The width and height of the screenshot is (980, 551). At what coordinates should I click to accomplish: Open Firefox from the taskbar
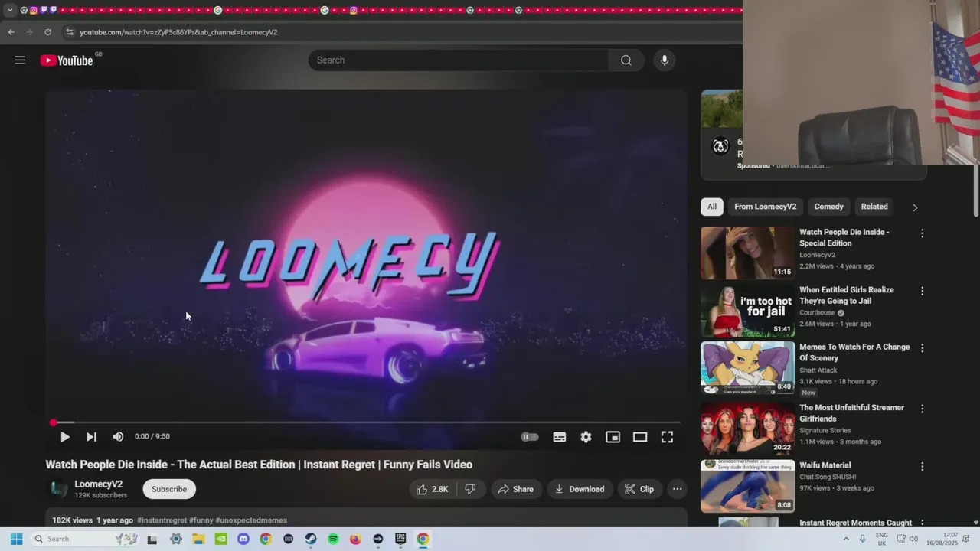coord(355,539)
